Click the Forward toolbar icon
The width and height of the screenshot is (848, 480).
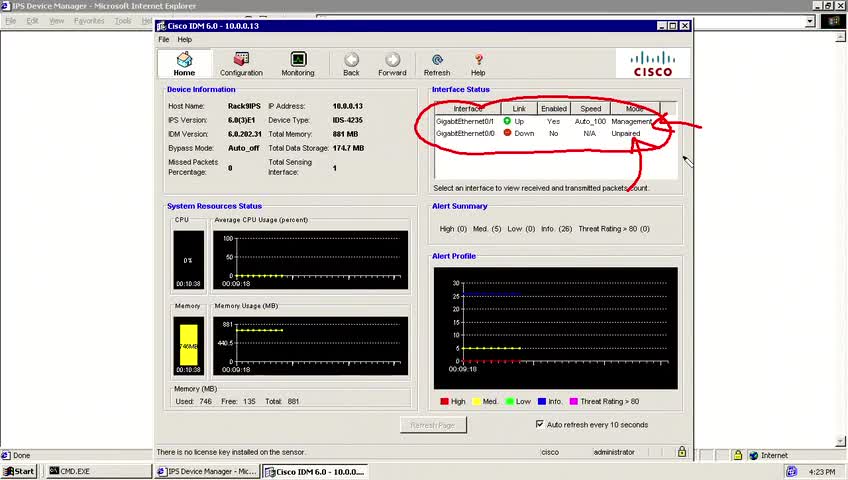(x=392, y=64)
